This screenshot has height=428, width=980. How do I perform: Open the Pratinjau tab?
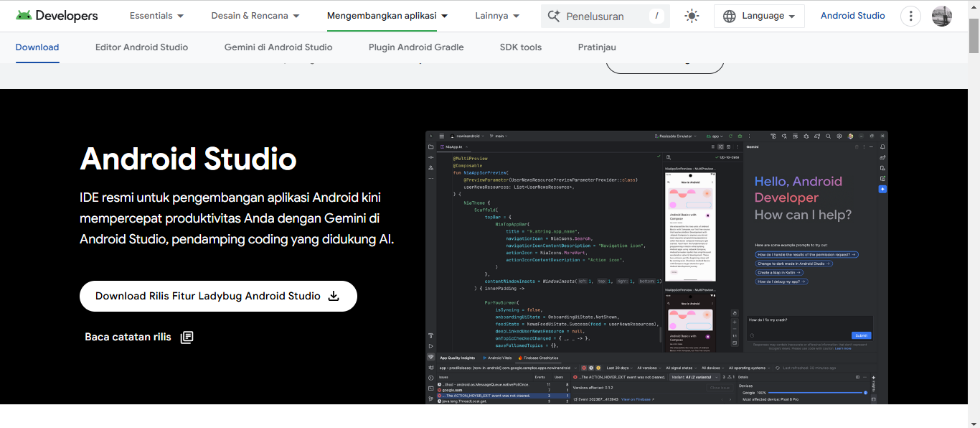point(597,47)
